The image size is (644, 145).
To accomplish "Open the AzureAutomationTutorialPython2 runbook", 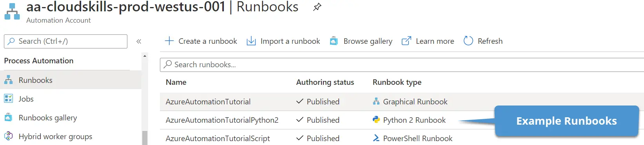I will [222, 120].
